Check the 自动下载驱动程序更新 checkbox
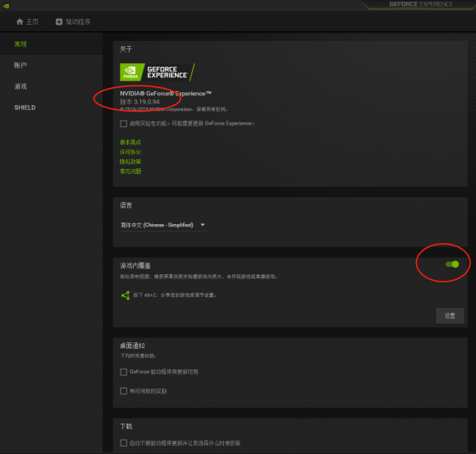Image resolution: width=476 pixels, height=454 pixels. (123, 443)
